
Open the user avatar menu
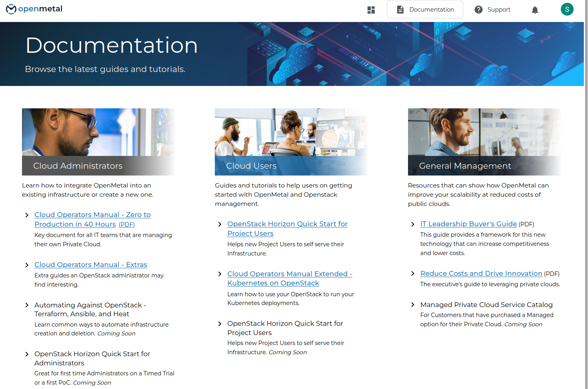567,9
